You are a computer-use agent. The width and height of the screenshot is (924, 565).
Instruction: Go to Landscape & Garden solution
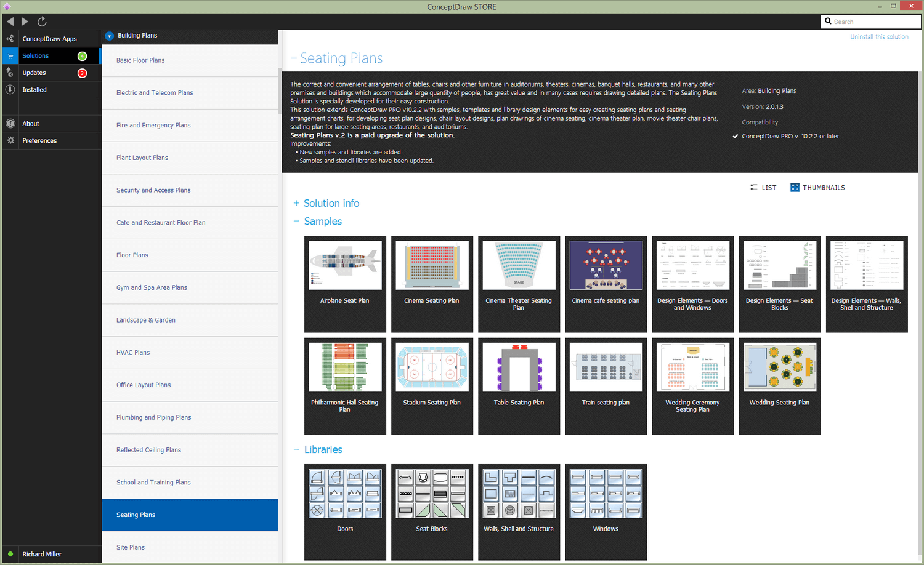point(190,320)
